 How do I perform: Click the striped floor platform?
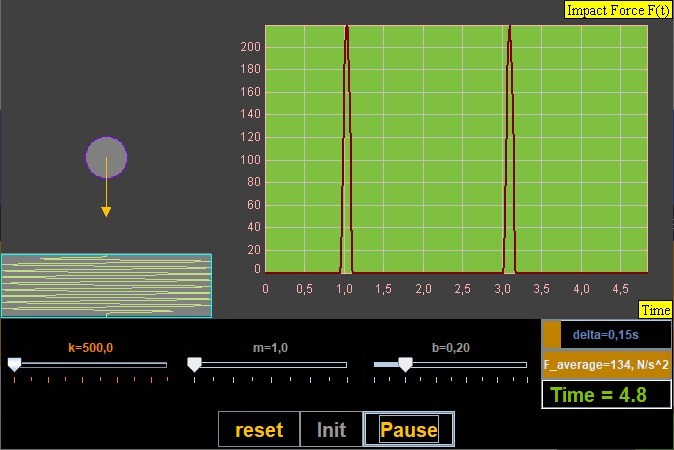tap(106, 285)
